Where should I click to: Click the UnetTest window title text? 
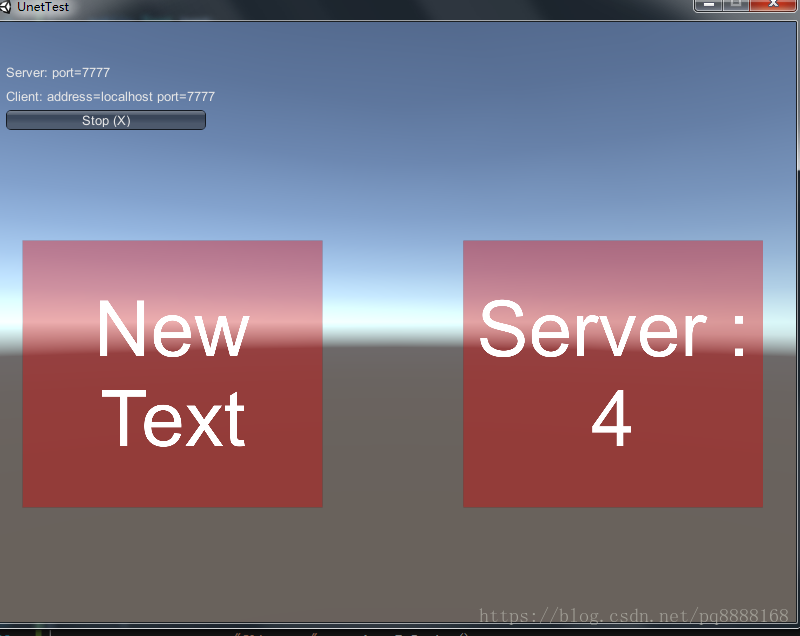(x=43, y=7)
